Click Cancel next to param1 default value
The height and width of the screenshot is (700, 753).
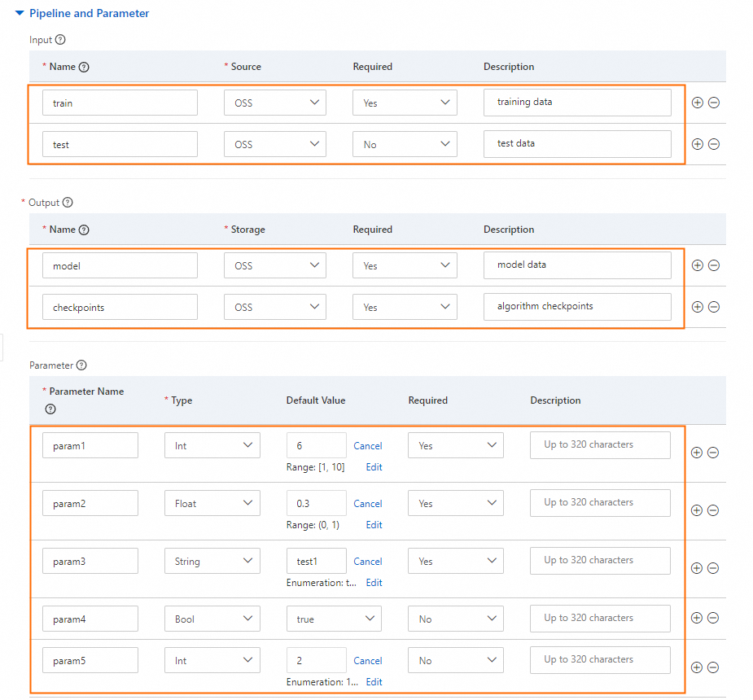click(x=368, y=446)
